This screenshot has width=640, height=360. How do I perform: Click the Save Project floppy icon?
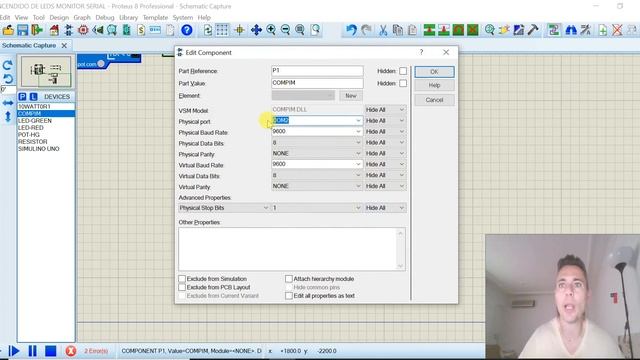click(x=22, y=30)
